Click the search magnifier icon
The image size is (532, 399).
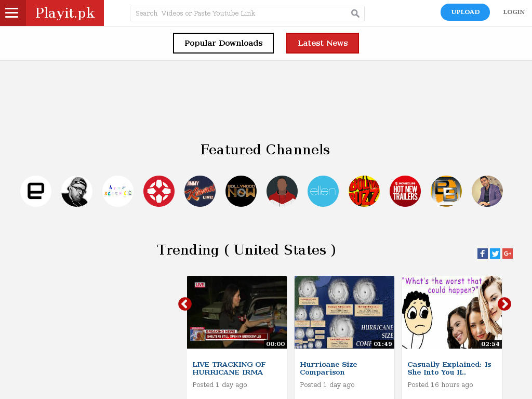pyautogui.click(x=355, y=13)
